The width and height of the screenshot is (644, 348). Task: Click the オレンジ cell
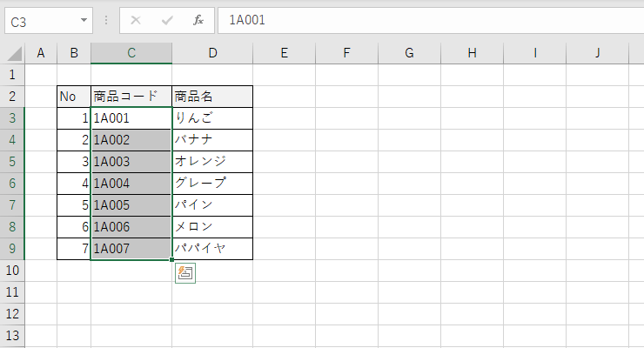tap(212, 162)
